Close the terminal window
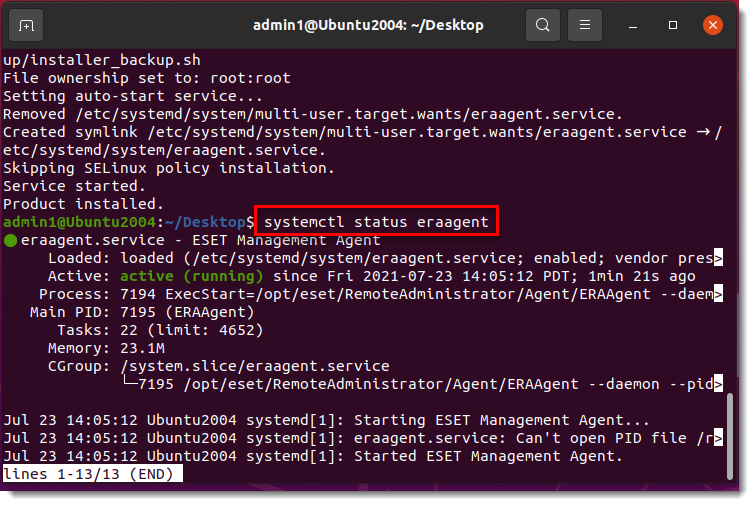754x506 pixels. pos(713,25)
